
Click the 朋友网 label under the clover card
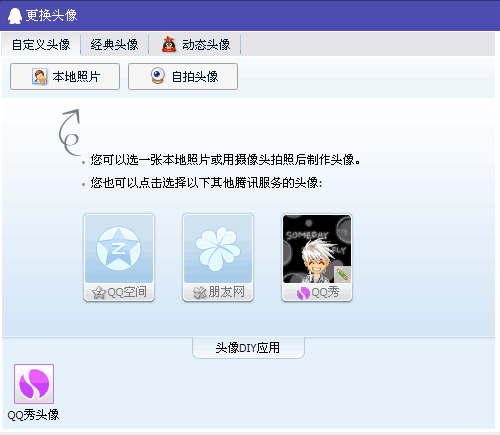click(x=218, y=292)
